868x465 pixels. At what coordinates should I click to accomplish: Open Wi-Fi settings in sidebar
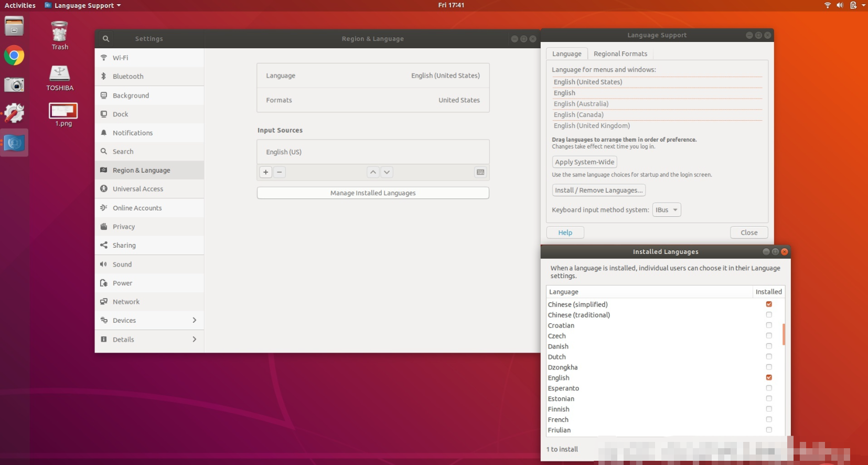[149, 58]
